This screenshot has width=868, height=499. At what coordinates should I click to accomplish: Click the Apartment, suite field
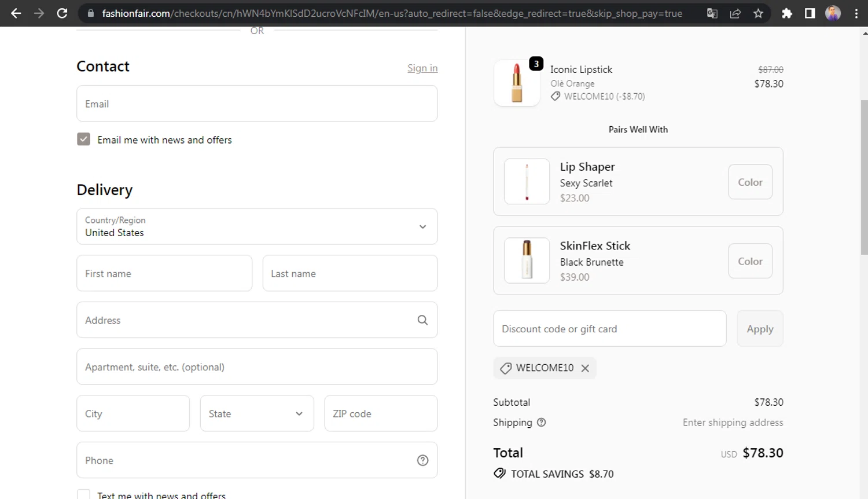tap(257, 366)
